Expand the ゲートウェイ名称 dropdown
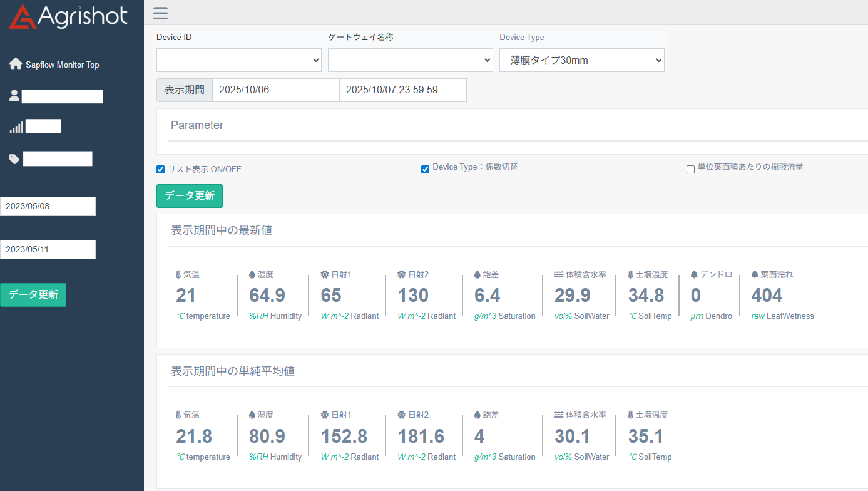The height and width of the screenshot is (491, 868). (x=411, y=60)
